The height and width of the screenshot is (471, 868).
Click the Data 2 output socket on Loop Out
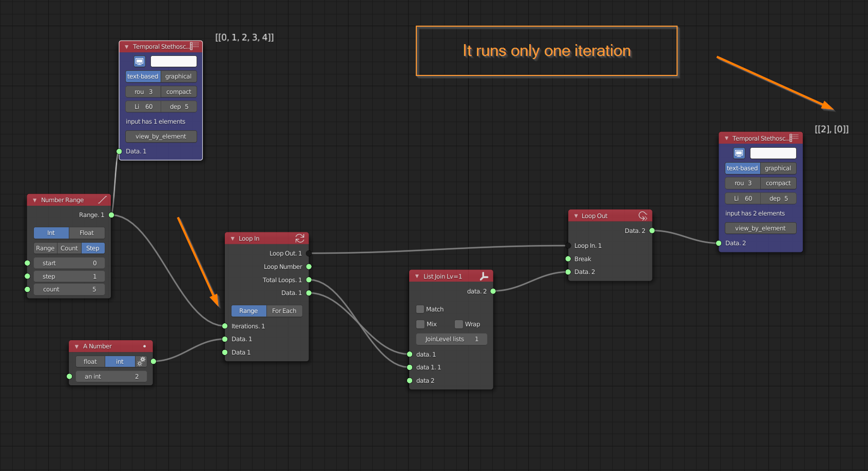point(652,231)
